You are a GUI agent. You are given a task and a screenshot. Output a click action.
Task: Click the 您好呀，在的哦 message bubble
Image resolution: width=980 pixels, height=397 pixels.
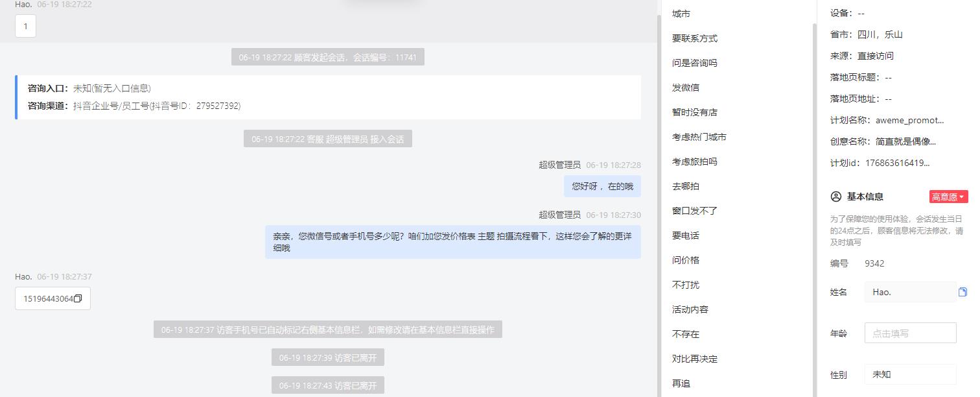coord(602,186)
